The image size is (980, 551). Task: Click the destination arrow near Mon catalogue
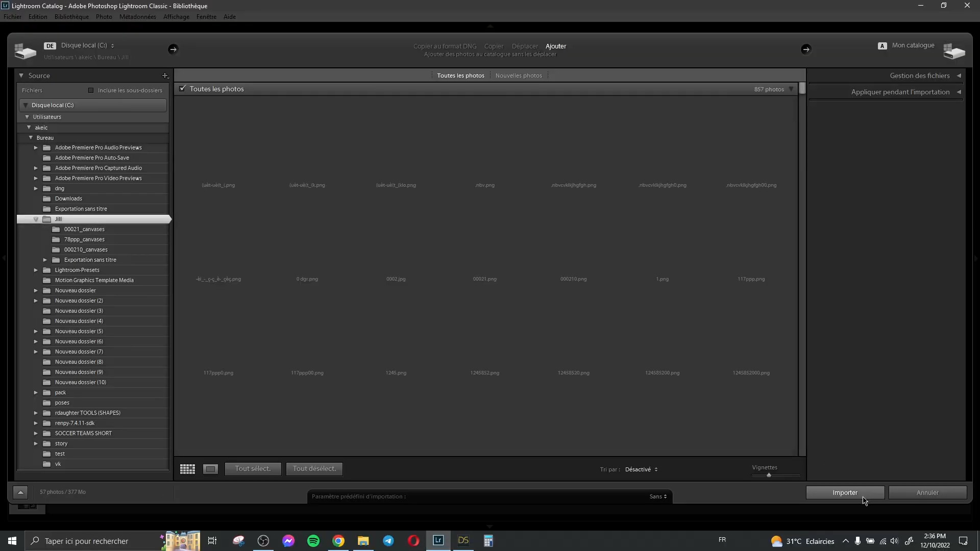(806, 49)
